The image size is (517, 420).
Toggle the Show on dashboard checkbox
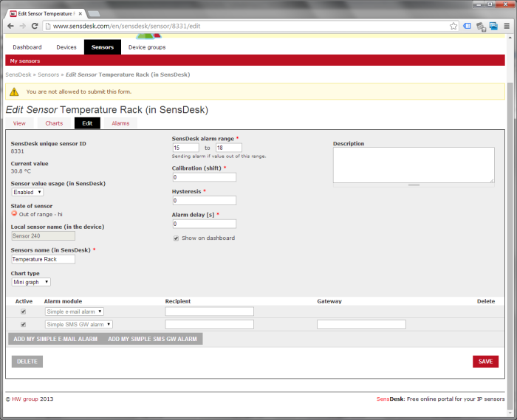click(x=176, y=238)
